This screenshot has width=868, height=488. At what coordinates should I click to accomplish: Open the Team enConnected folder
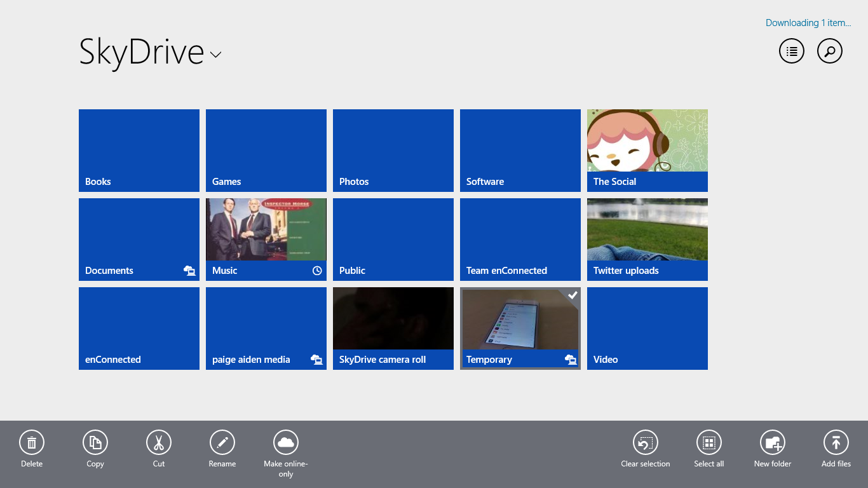[520, 240]
